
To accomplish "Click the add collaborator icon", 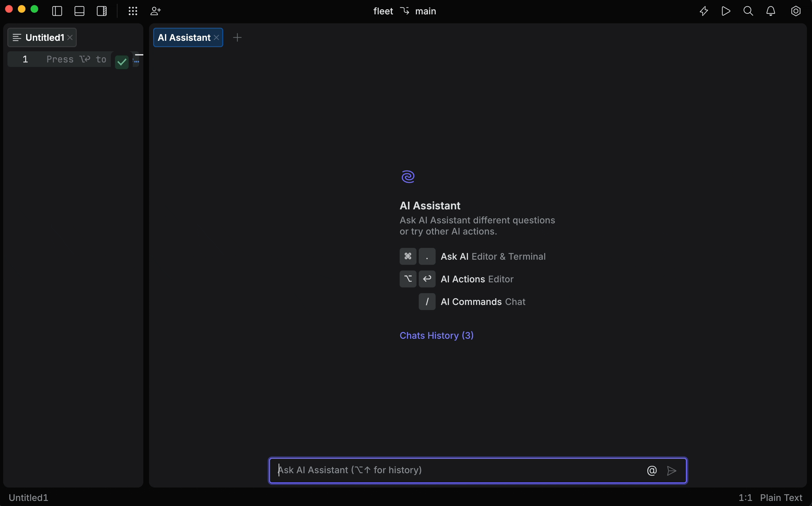I will click(155, 11).
